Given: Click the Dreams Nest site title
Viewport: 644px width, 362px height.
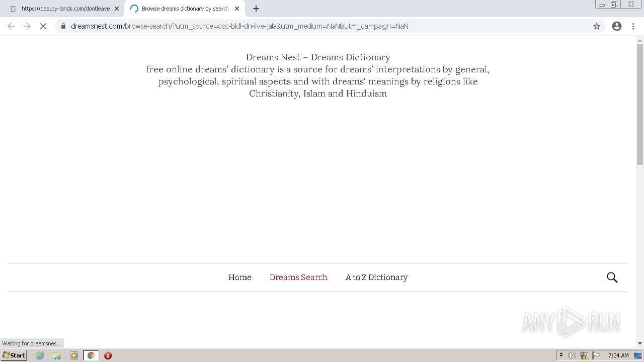Looking at the screenshot, I should pos(318,57).
